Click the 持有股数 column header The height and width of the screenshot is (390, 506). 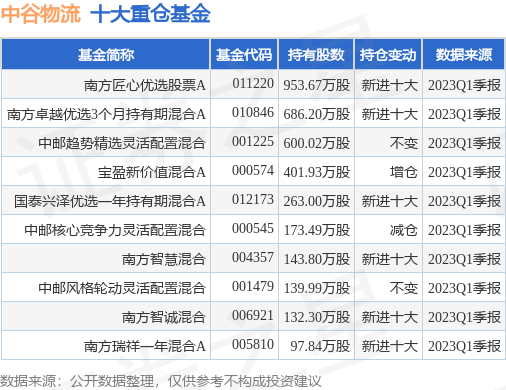tap(316, 55)
